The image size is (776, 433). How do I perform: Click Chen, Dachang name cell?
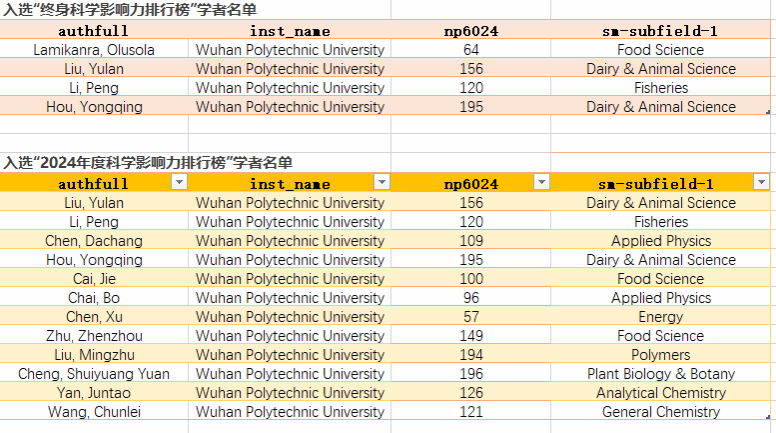click(94, 241)
